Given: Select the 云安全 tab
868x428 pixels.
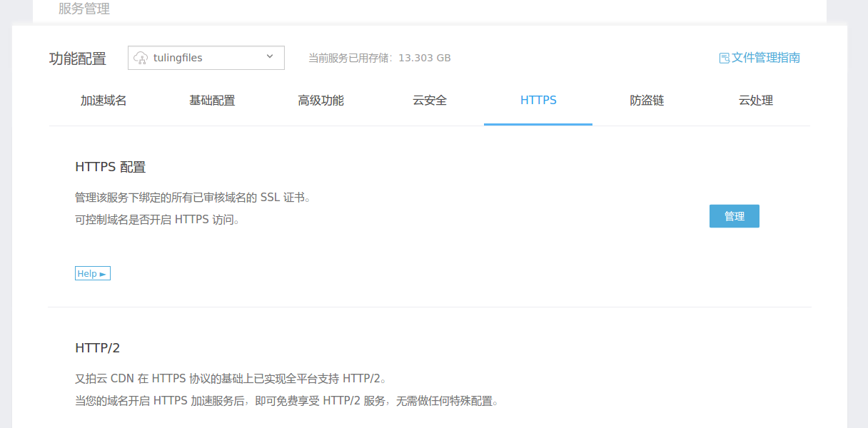Looking at the screenshot, I should click(430, 101).
